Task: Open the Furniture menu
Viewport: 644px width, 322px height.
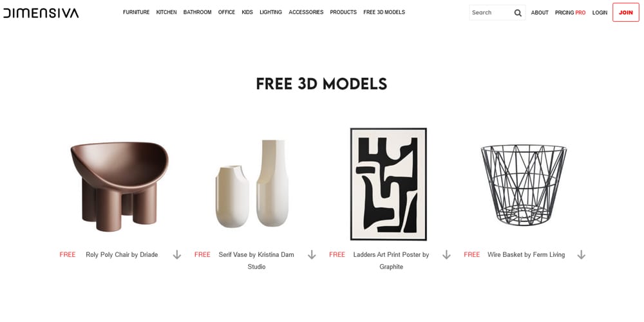Action: tap(137, 12)
